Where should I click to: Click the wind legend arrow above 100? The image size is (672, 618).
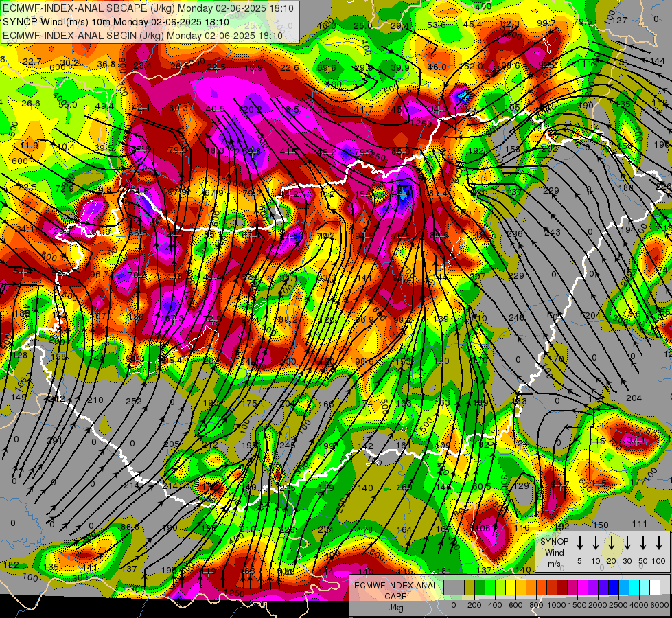coord(659,543)
